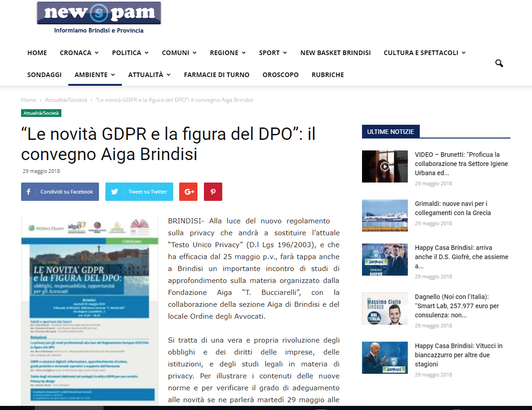Open the search magnifier icon
532x410 pixels.
(499, 63)
